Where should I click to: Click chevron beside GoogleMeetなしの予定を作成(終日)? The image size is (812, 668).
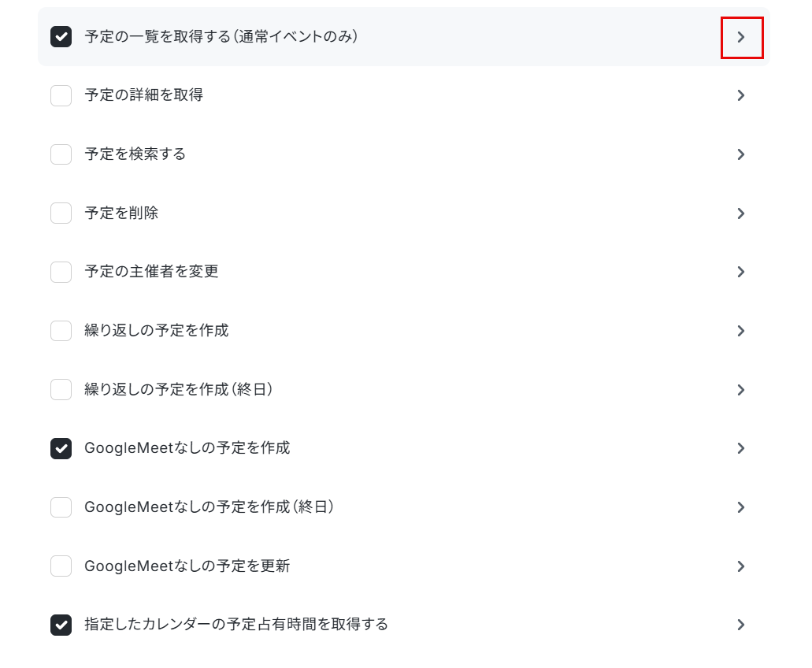pyautogui.click(x=741, y=507)
